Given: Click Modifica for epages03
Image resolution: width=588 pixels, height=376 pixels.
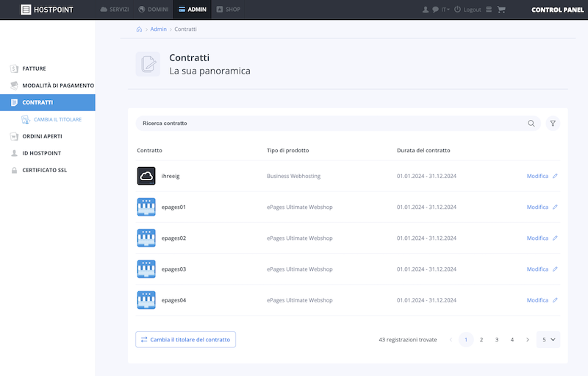Looking at the screenshot, I should click(x=542, y=269).
